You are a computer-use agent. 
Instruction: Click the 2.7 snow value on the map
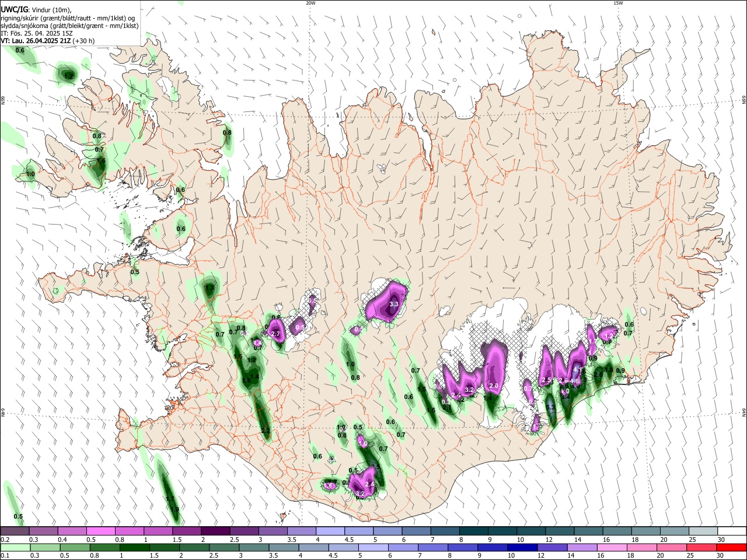[276, 334]
